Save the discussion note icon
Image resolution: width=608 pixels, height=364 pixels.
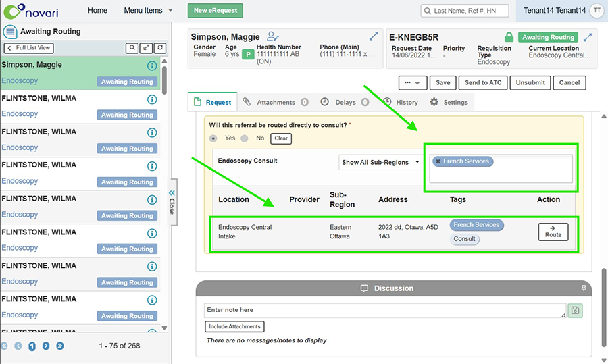pyautogui.click(x=575, y=310)
